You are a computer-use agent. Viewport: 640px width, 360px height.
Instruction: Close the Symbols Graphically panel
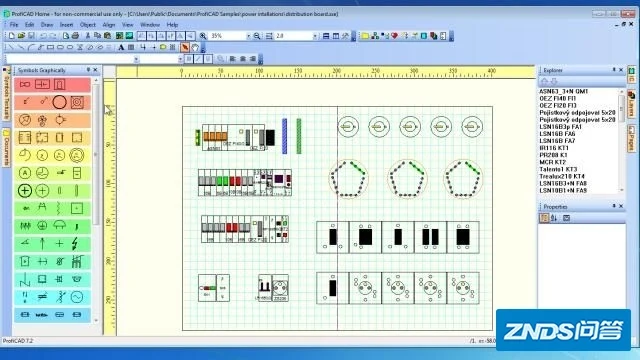click(96, 70)
